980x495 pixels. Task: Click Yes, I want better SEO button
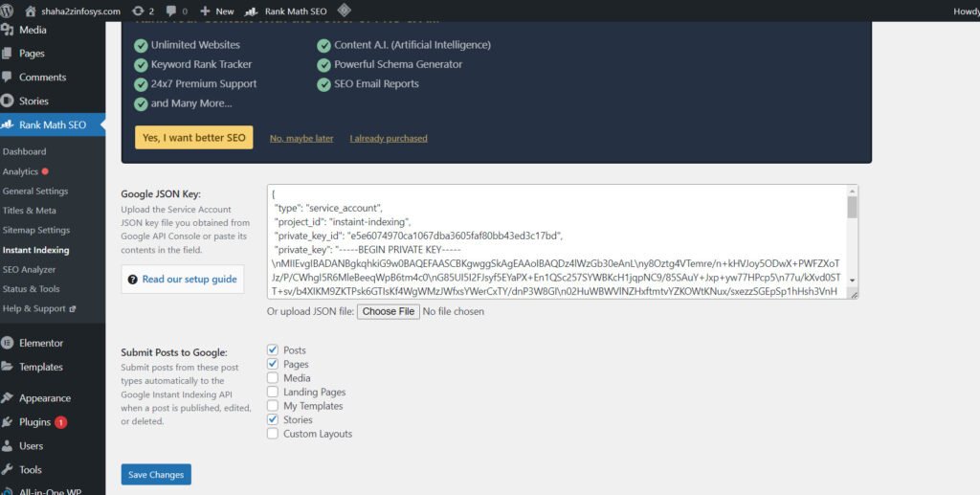(x=193, y=138)
